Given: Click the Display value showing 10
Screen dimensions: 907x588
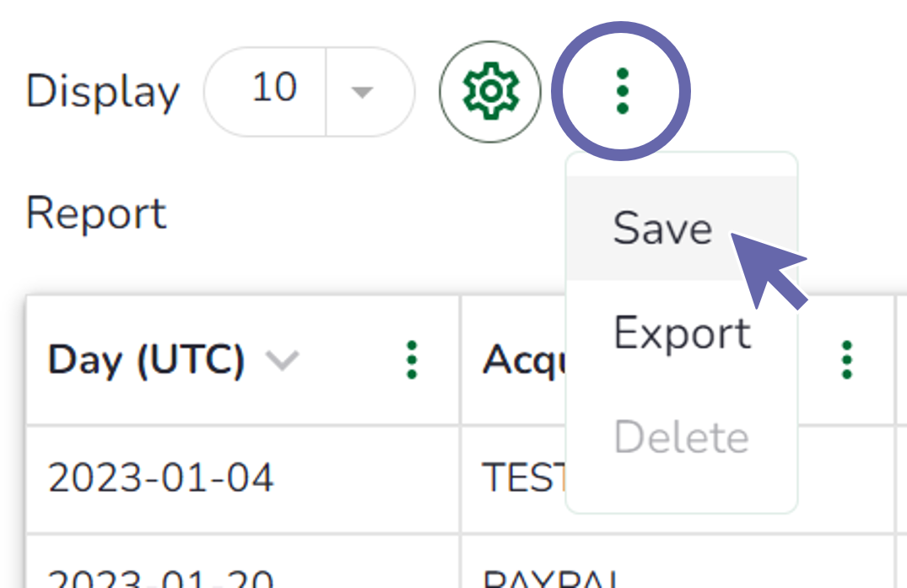Looking at the screenshot, I should pyautogui.click(x=274, y=89).
